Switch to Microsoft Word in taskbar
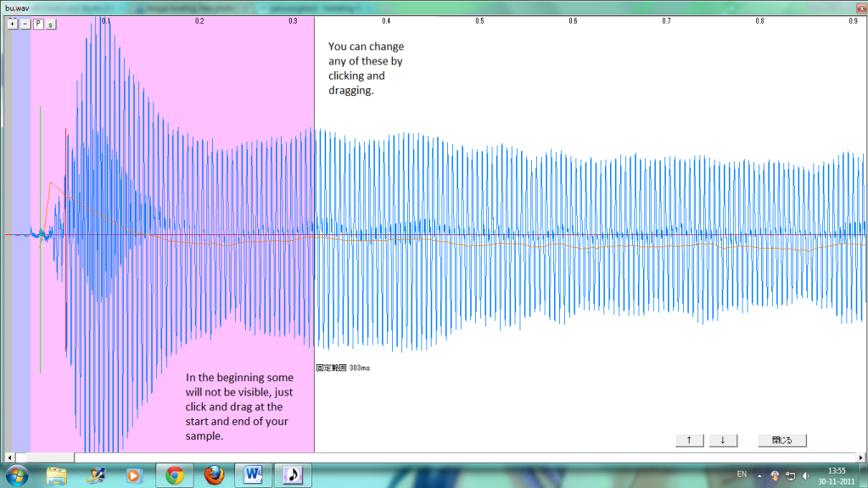868x488 pixels. pos(252,474)
